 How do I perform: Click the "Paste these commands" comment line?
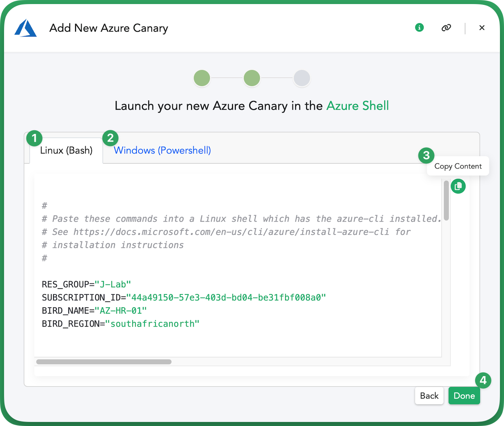point(241,219)
